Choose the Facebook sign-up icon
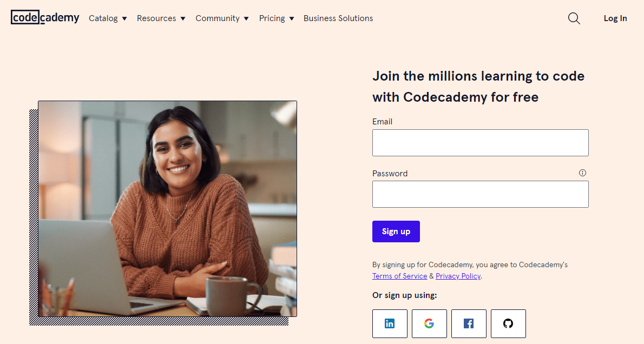 click(469, 323)
